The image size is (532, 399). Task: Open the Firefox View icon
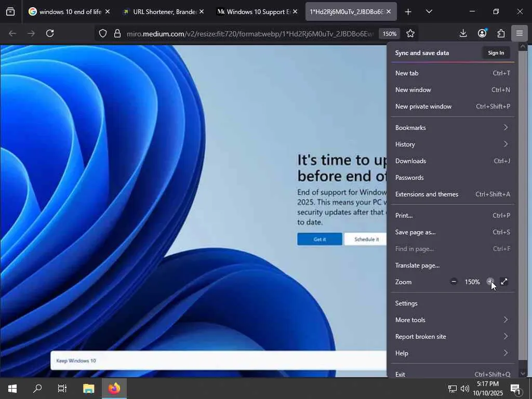[10, 11]
